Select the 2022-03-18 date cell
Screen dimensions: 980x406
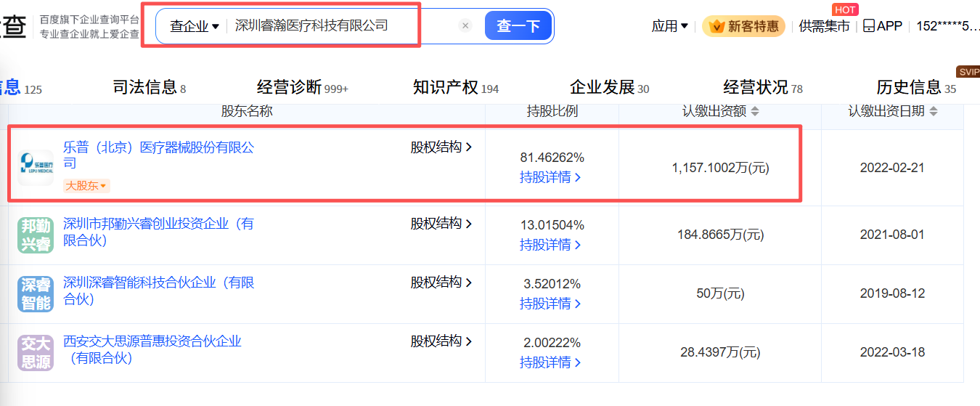[x=892, y=353]
